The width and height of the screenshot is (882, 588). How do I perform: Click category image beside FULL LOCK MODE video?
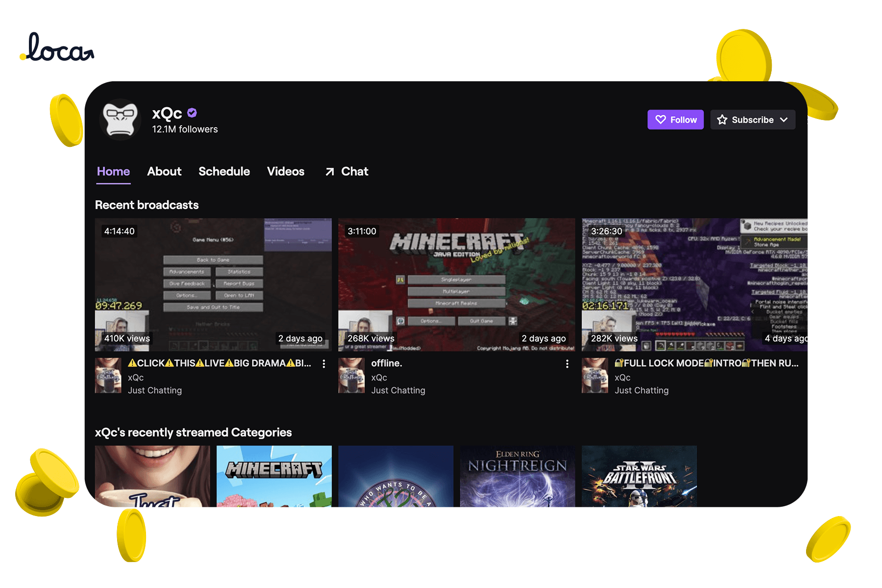coord(595,376)
